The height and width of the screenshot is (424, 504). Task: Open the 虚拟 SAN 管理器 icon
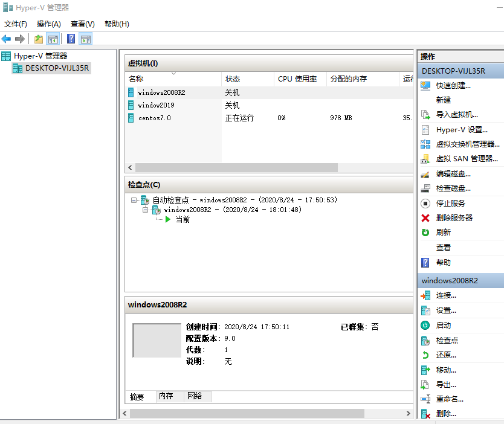click(425, 159)
